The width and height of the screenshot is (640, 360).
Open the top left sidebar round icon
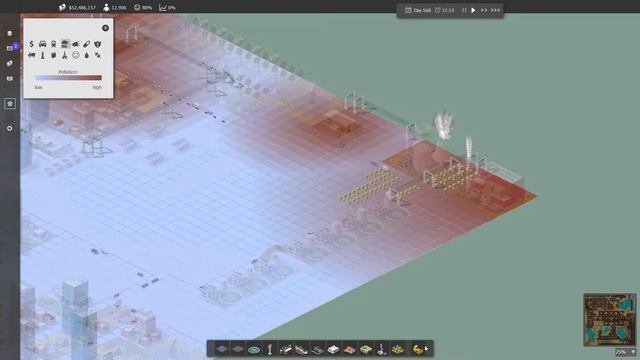(x=10, y=33)
